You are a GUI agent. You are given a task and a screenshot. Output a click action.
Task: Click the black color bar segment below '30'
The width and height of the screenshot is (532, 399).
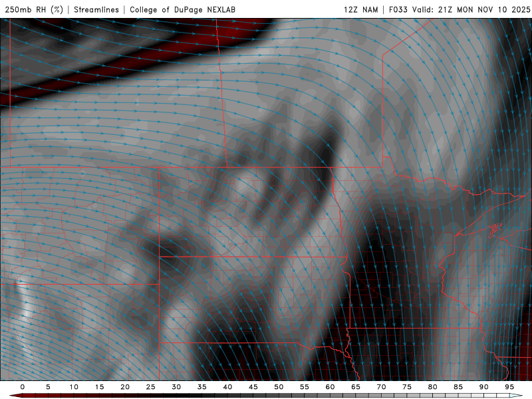182,396
